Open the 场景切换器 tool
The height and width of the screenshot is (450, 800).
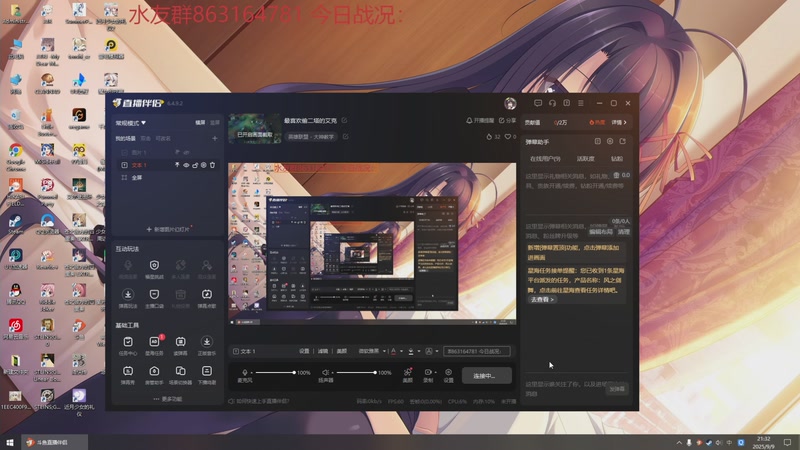181,374
